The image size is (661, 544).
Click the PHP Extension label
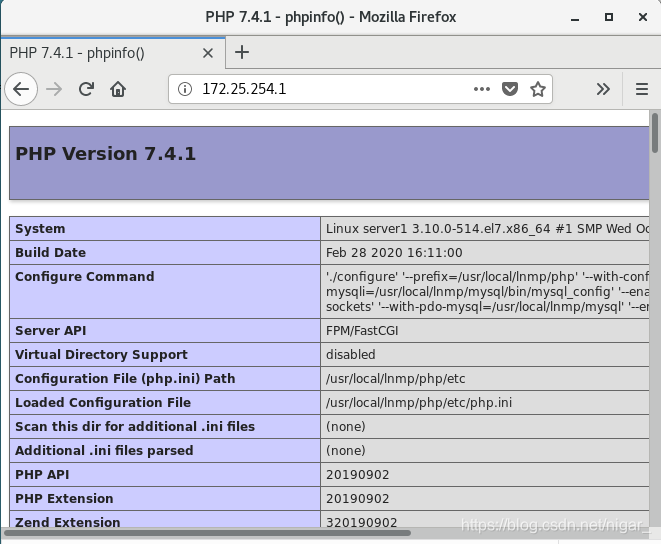[64, 499]
